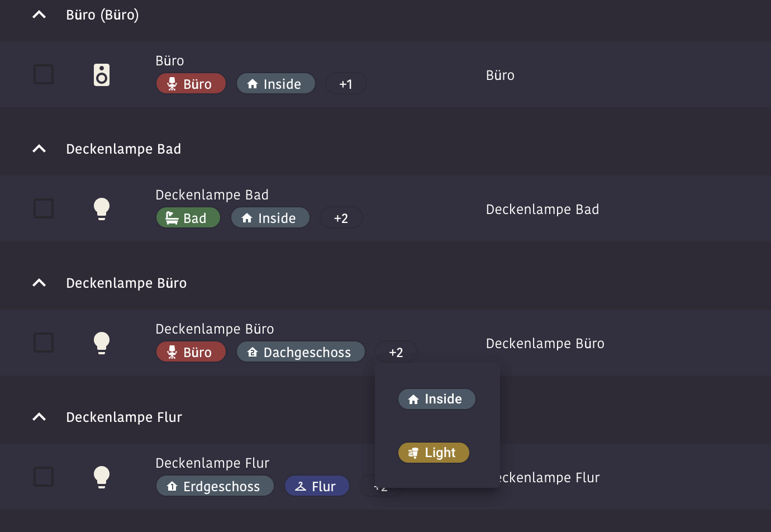Collapse the Deckenlampe Flur group

(x=39, y=417)
